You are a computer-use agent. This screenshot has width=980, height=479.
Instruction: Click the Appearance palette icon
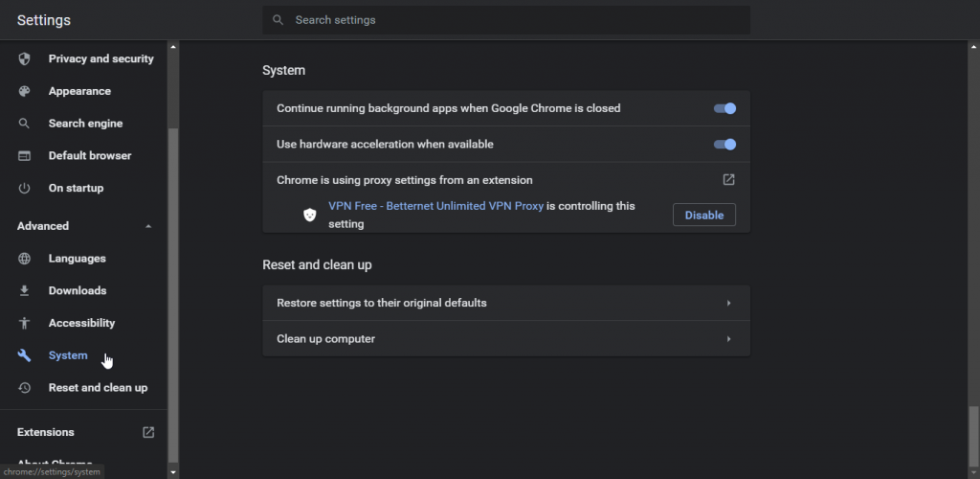coord(24,91)
